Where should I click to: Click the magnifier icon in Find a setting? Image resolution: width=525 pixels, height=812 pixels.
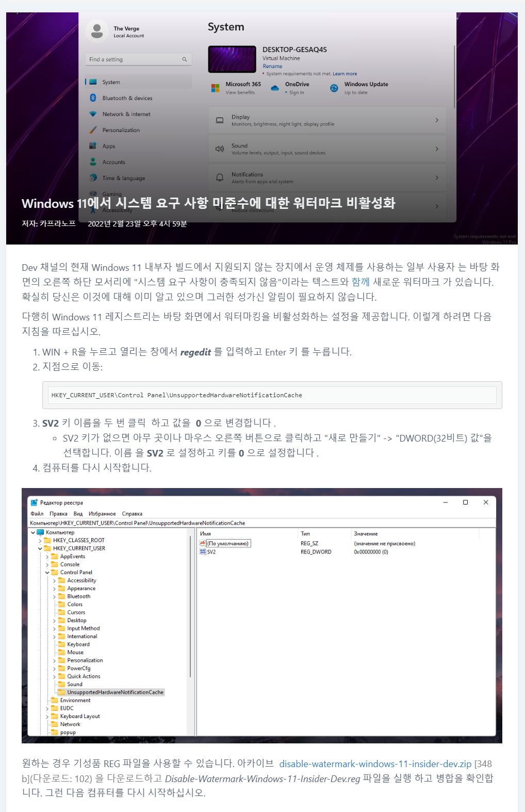(185, 59)
